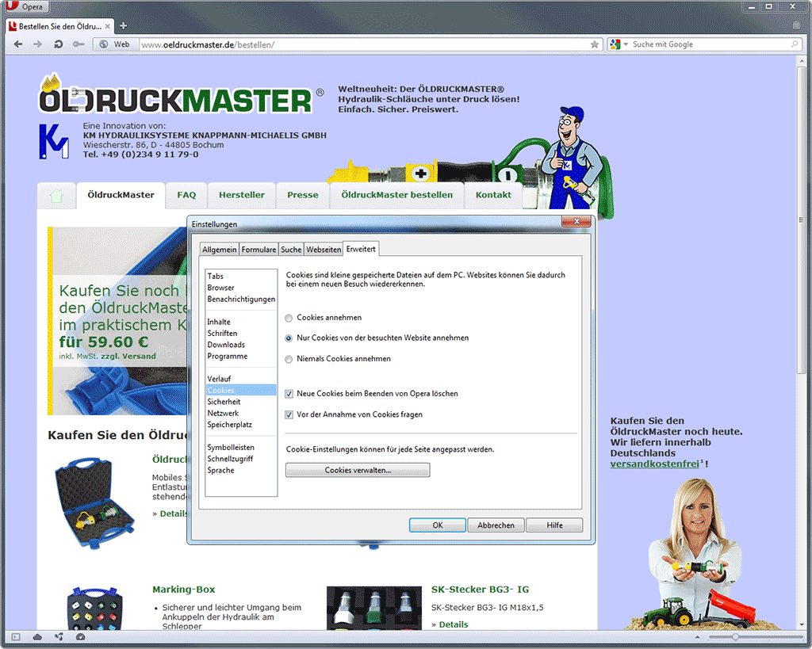Open ÖldruckMaster bestellen website tab
This screenshot has width=812, height=649.
396,195
